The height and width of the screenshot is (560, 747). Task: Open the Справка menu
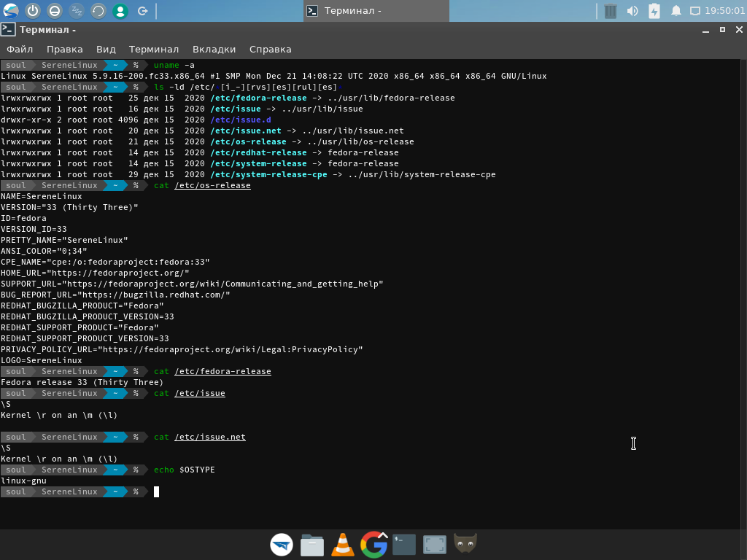270,49
